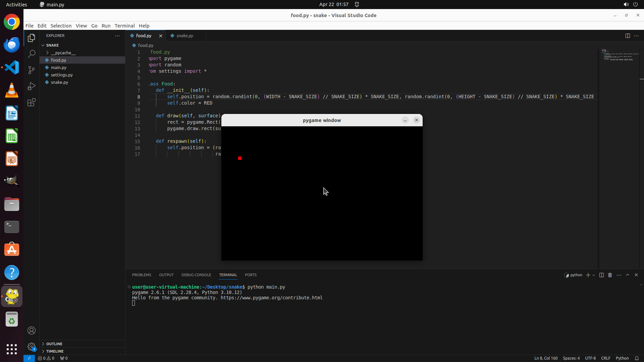Viewport: 644px width, 362px height.
Task: Open the Extensions view
Action: coord(32,102)
